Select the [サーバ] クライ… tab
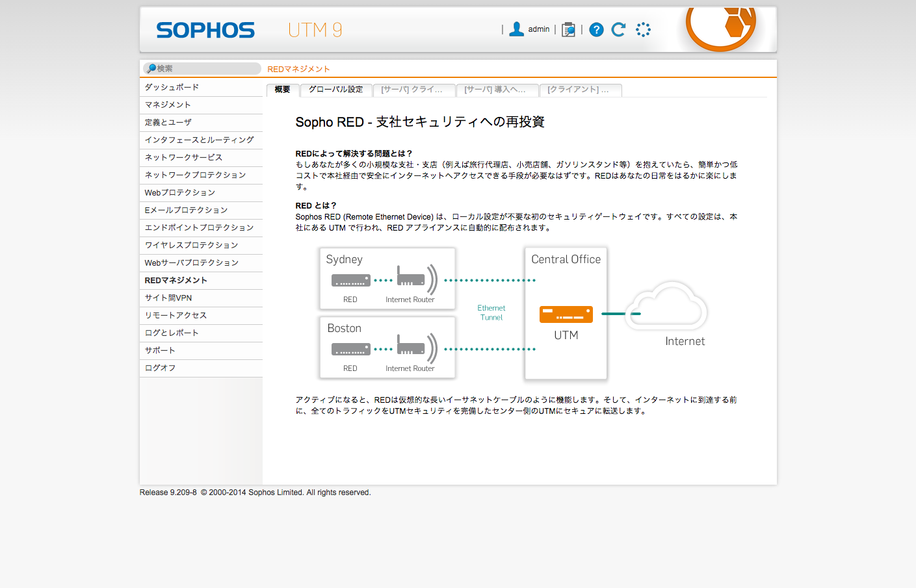 point(413,90)
